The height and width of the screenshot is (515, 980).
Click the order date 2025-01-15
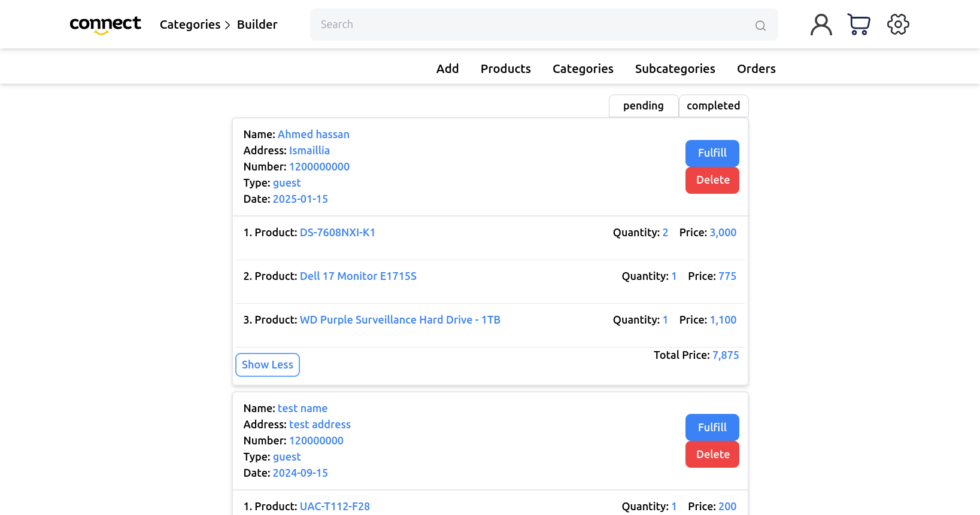click(301, 199)
